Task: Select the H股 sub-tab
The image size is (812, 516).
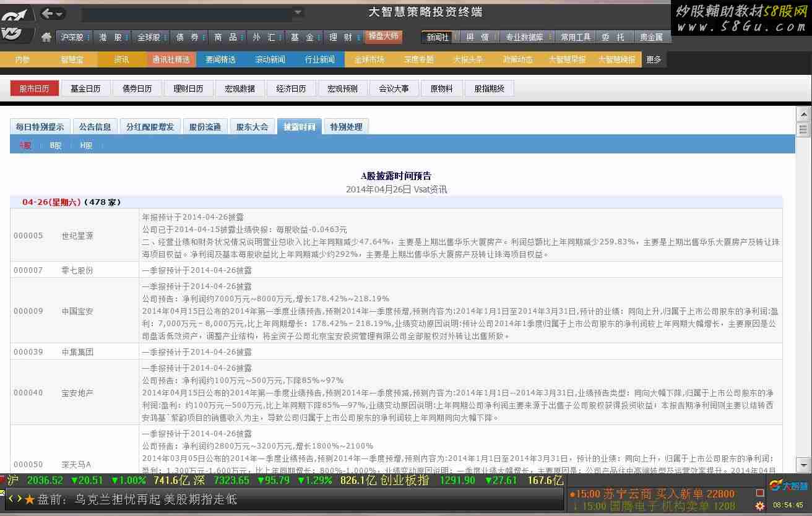Action: tap(86, 145)
